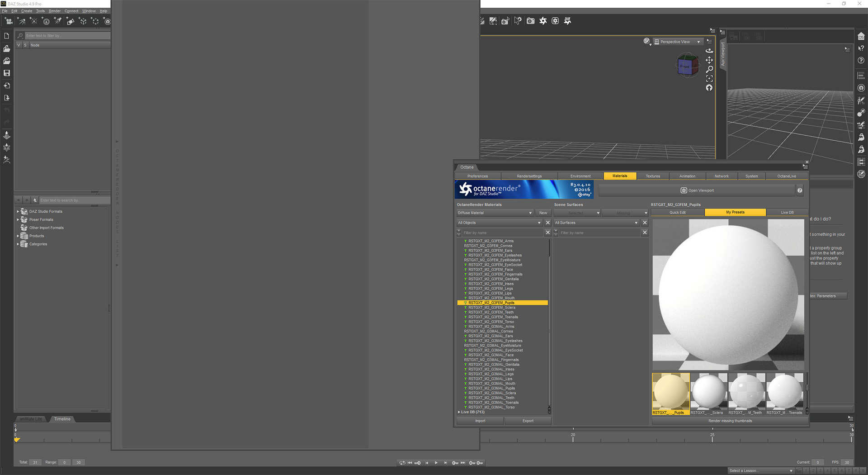Click the Open File folder icon
The height and width of the screenshot is (475, 868).
pos(7,48)
